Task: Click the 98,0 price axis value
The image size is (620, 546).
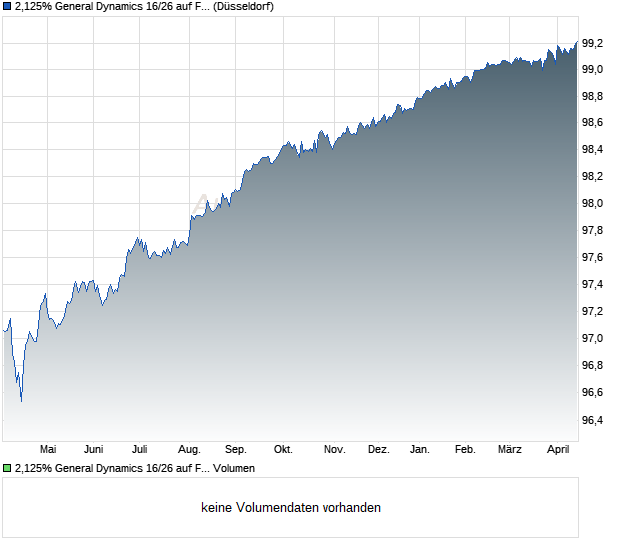Action: tap(593, 203)
